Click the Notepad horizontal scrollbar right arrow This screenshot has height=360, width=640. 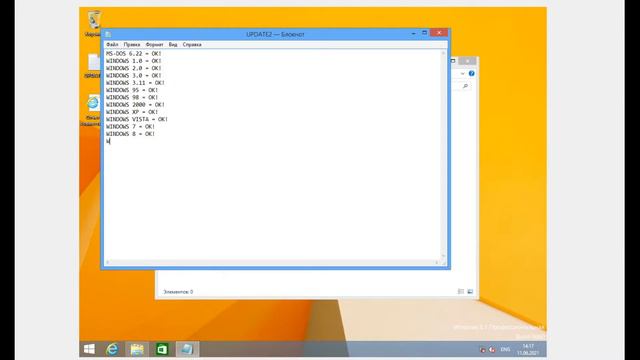tap(437, 262)
